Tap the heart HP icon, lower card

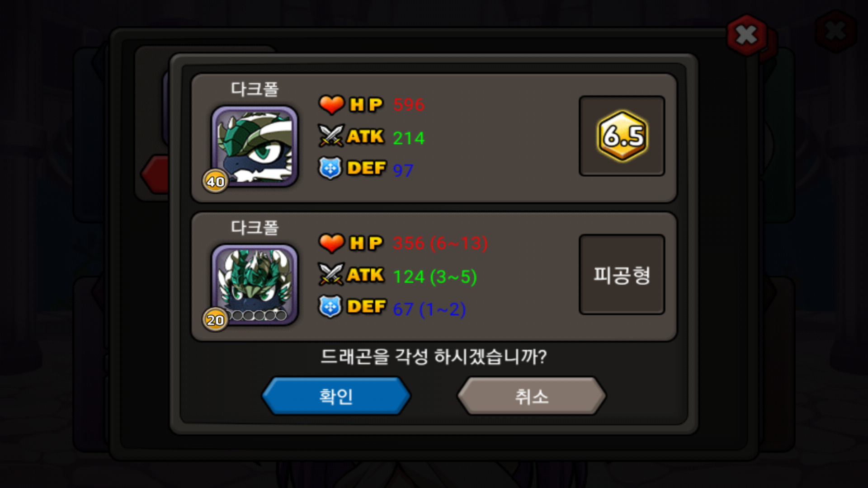[x=331, y=243]
